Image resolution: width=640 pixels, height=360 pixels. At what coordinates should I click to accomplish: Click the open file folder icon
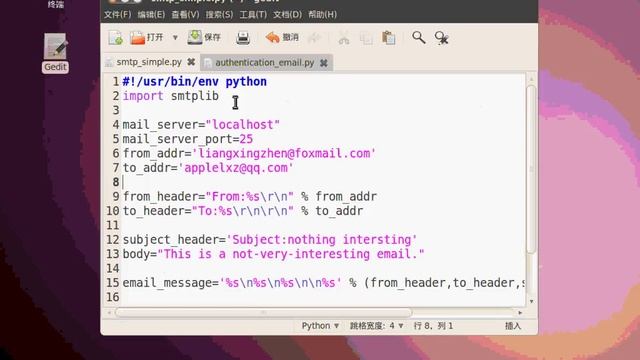138,38
